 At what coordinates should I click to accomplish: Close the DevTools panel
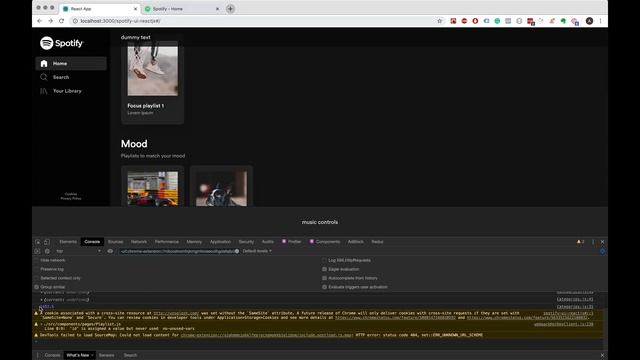click(602, 242)
